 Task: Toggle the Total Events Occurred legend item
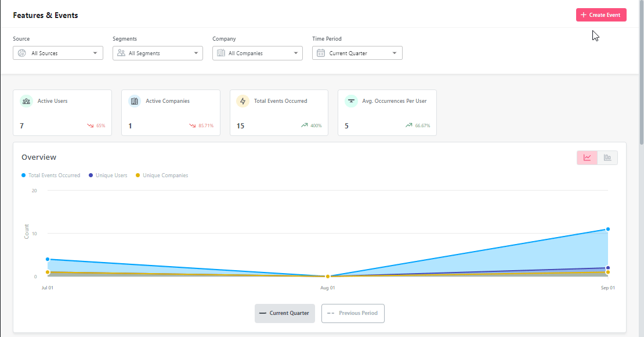coord(50,175)
